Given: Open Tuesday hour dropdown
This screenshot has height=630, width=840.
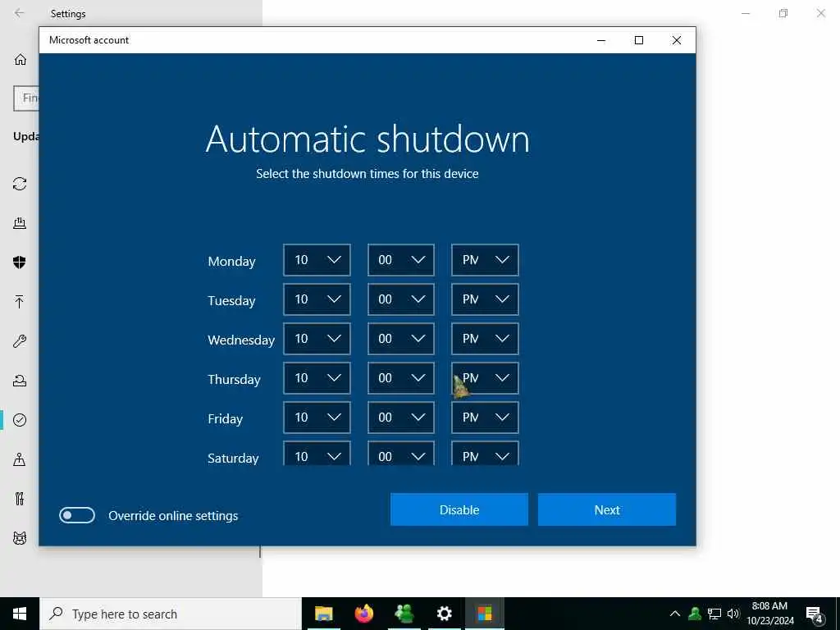Looking at the screenshot, I should (x=317, y=299).
